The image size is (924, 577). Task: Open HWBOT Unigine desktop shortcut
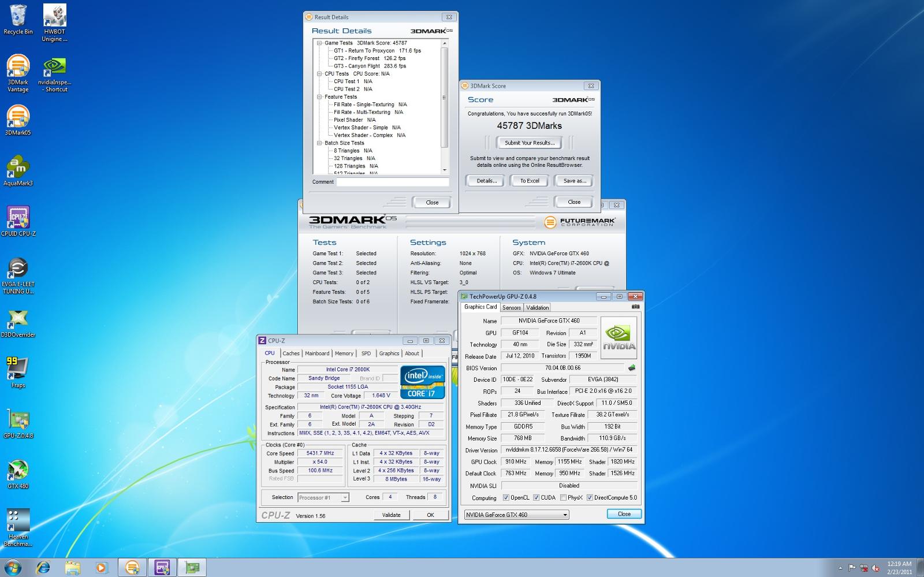55,23
